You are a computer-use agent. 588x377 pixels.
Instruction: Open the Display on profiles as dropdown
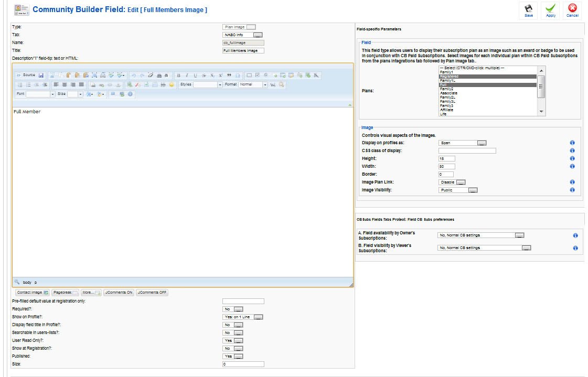(463, 143)
